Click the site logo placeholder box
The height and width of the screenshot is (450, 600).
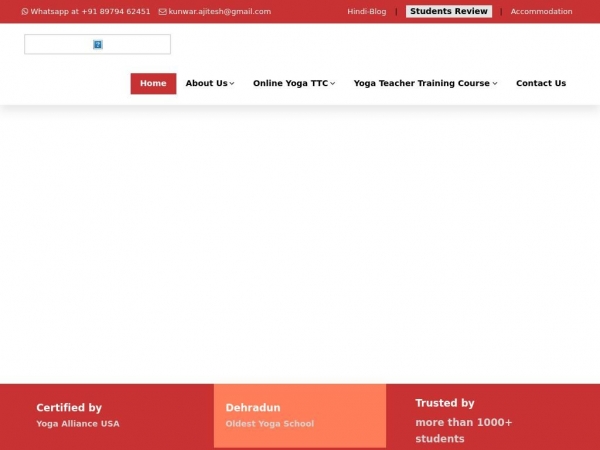pos(60,44)
